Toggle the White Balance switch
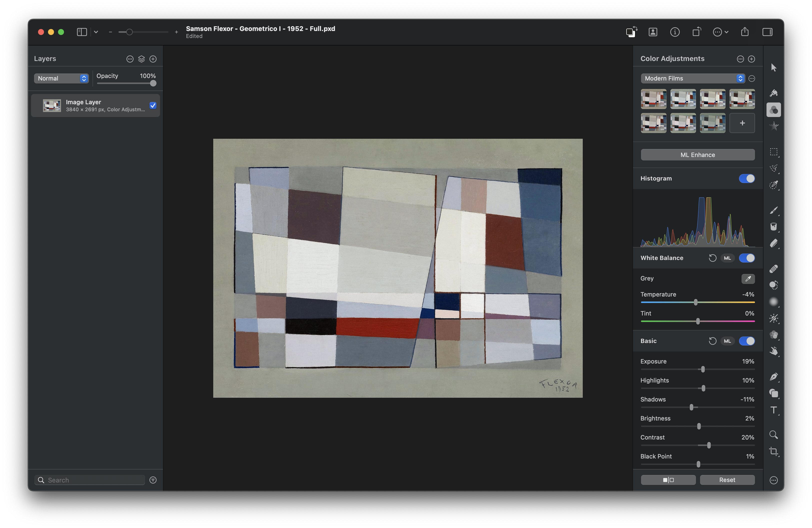812x528 pixels. [x=746, y=258]
